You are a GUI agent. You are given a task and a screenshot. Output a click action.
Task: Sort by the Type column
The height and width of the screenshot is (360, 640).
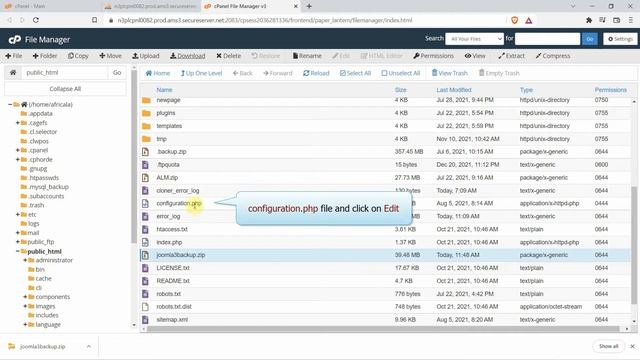pos(526,90)
